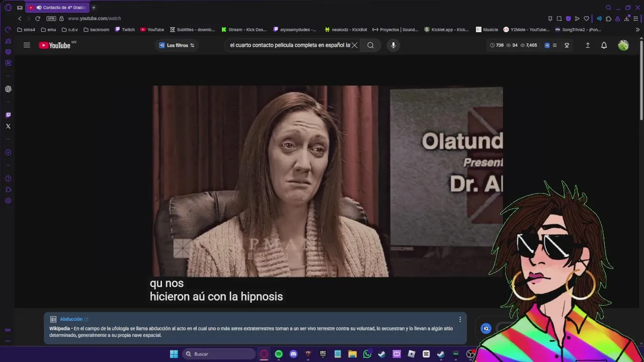Go back to previous page
This screenshot has width=644, height=362.
[x=20, y=19]
